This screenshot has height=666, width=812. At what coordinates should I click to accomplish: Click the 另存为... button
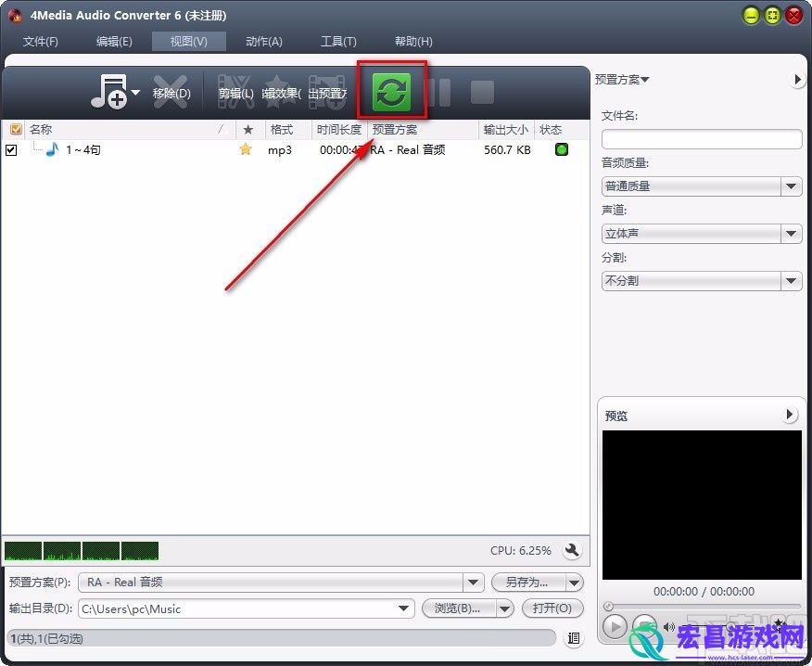(527, 582)
